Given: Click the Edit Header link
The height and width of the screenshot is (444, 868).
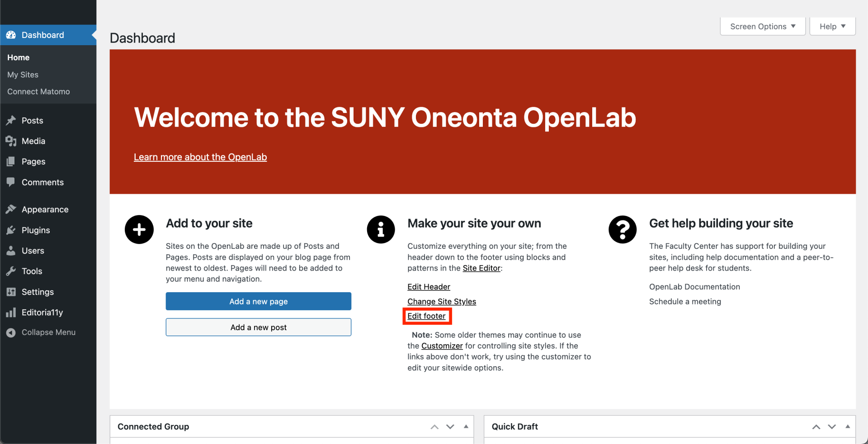Looking at the screenshot, I should coord(429,287).
